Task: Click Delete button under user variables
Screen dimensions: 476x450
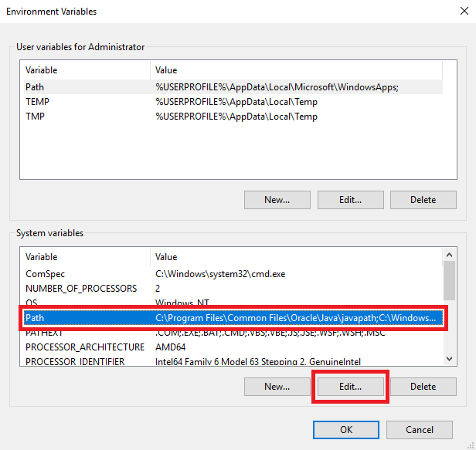Action: pos(423,200)
